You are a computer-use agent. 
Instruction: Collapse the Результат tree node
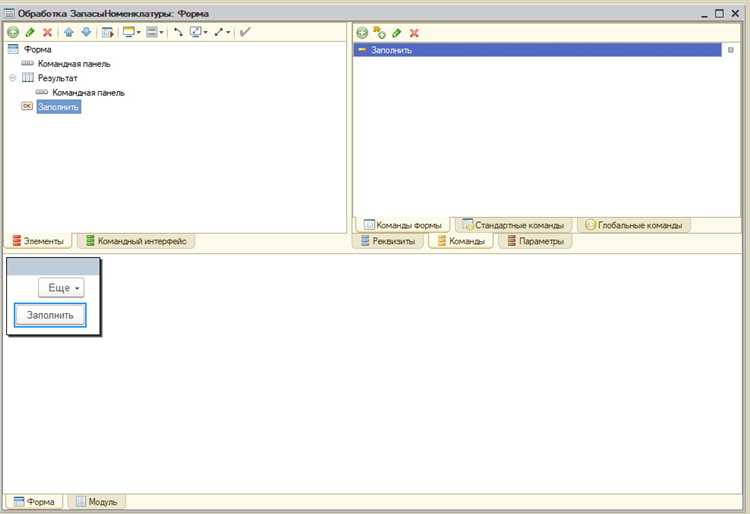point(13,77)
